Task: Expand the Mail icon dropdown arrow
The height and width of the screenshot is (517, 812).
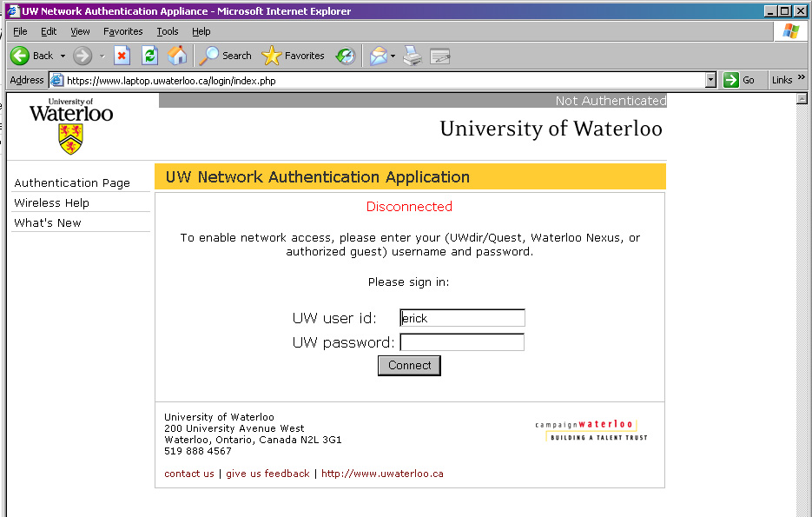Action: coord(393,56)
